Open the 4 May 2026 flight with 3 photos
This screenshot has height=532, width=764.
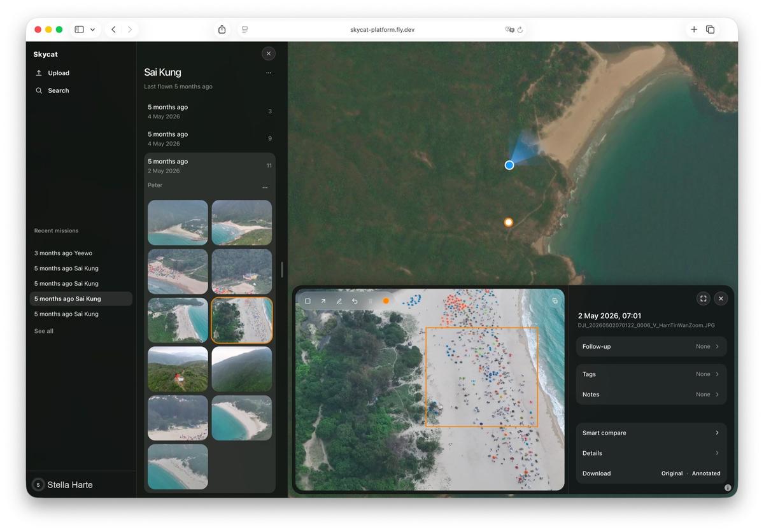pyautogui.click(x=209, y=111)
